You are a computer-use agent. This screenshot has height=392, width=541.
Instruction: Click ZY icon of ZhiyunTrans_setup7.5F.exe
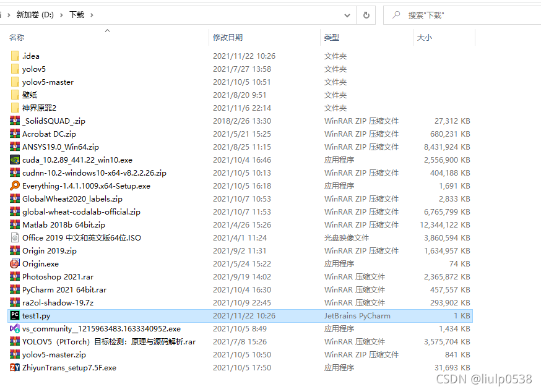click(15, 367)
